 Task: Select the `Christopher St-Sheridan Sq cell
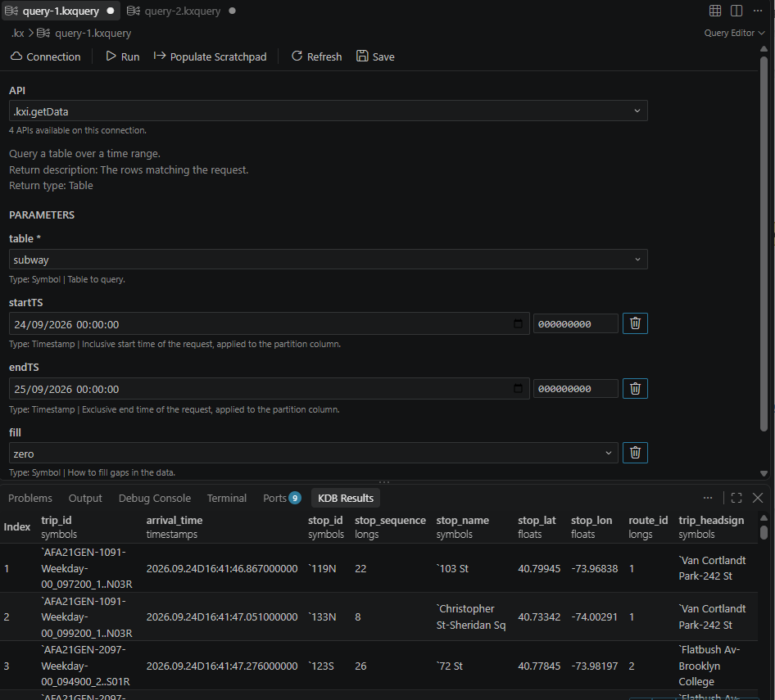(471, 617)
